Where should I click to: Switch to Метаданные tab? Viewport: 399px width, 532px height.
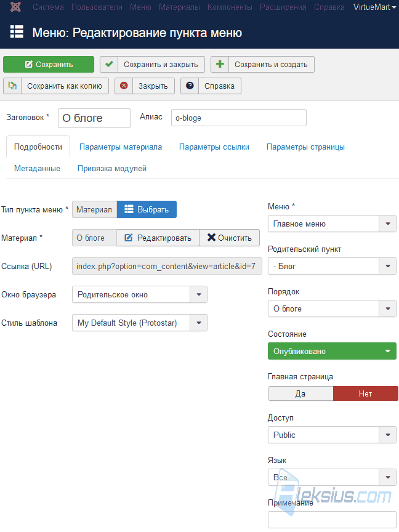pos(37,168)
